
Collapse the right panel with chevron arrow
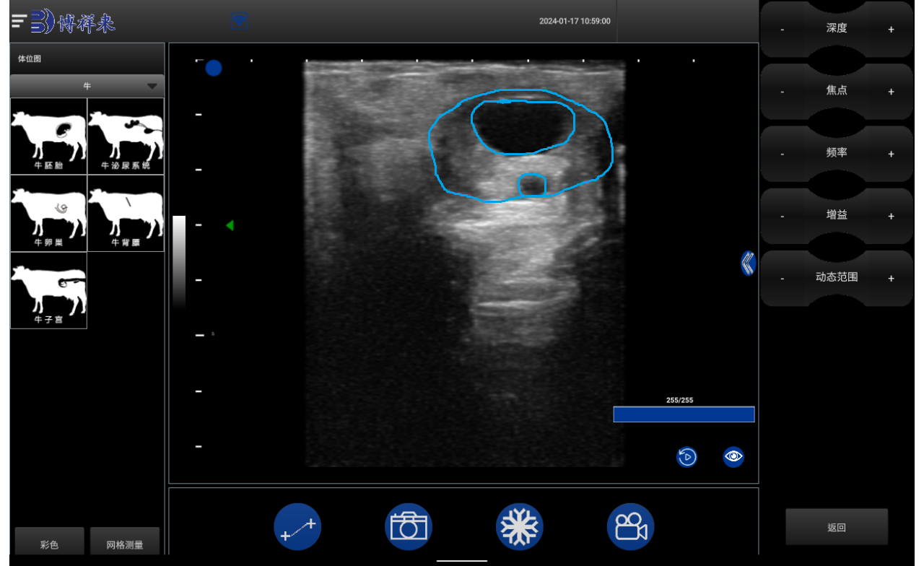pyautogui.click(x=748, y=263)
